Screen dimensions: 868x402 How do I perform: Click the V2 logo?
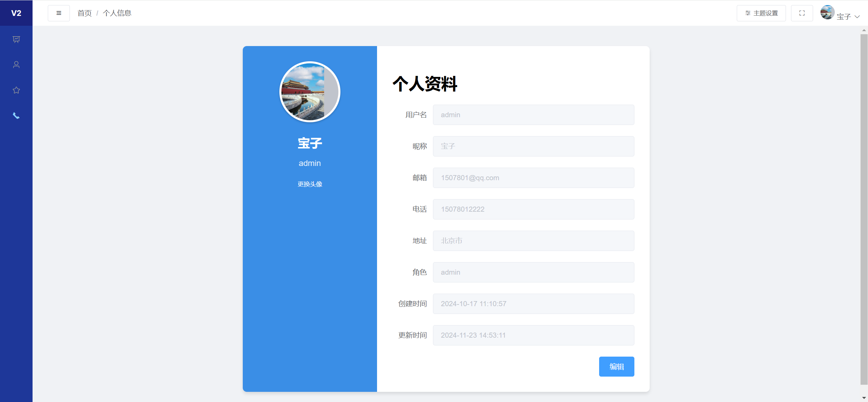(x=16, y=13)
